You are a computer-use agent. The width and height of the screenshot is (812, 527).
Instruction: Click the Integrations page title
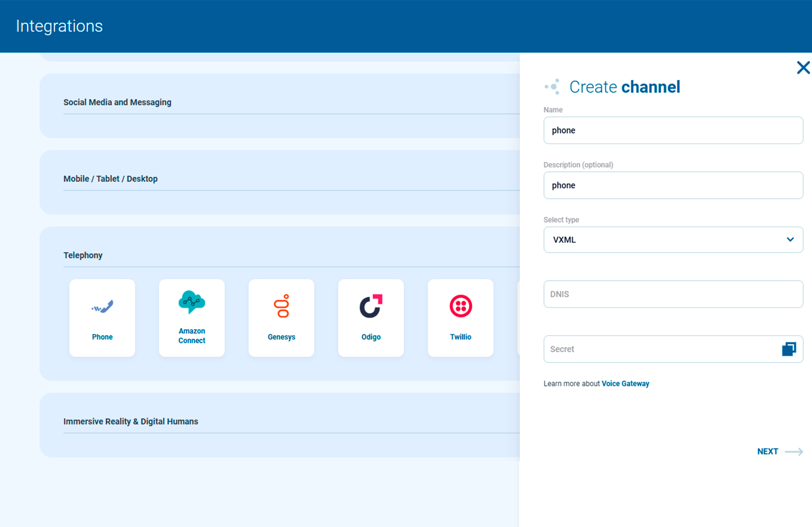tap(59, 26)
